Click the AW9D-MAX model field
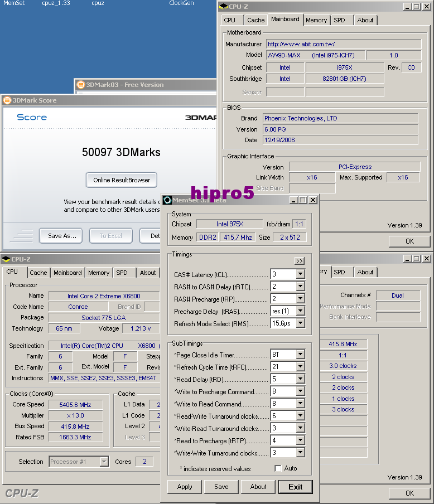Screen dimensions: 434x504 point(316,55)
